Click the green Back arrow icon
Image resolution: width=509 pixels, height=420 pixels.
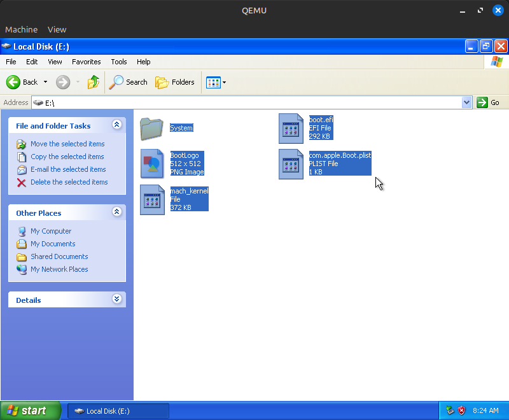click(x=13, y=82)
